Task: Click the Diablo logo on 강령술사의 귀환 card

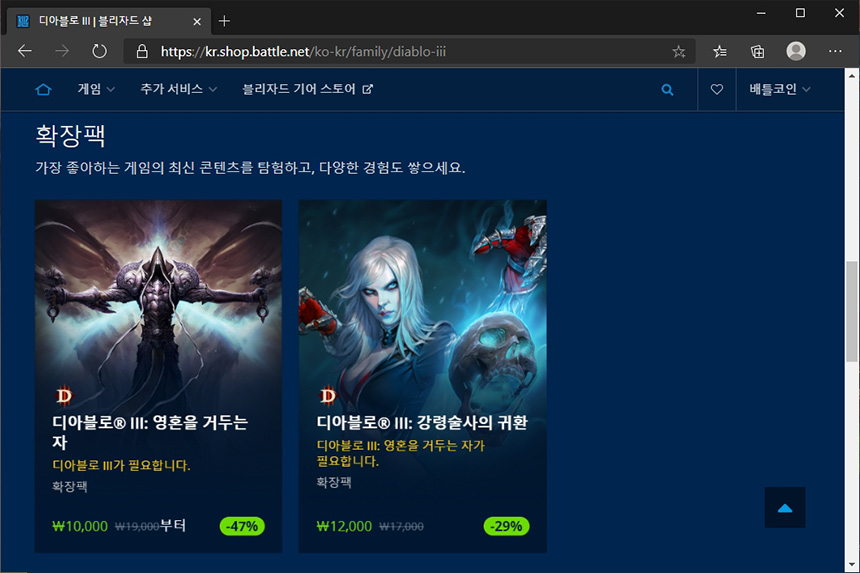Action: click(327, 395)
